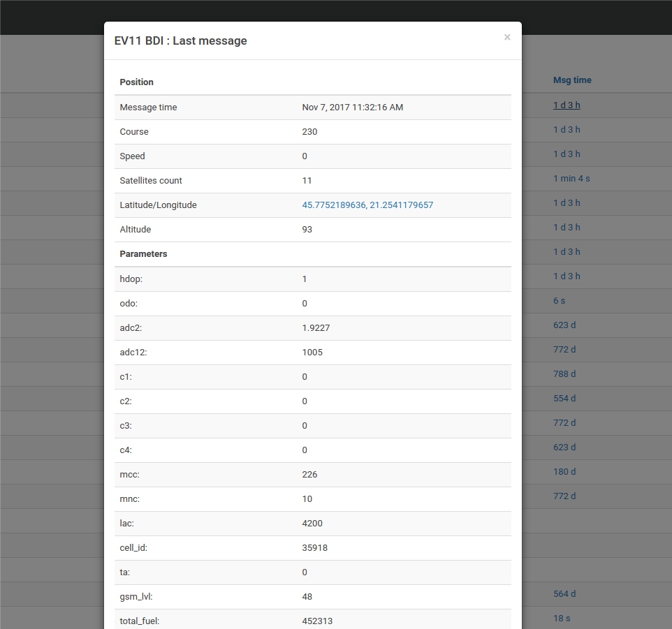Click the Parameters section header
This screenshot has height=629, width=672.
pos(143,254)
